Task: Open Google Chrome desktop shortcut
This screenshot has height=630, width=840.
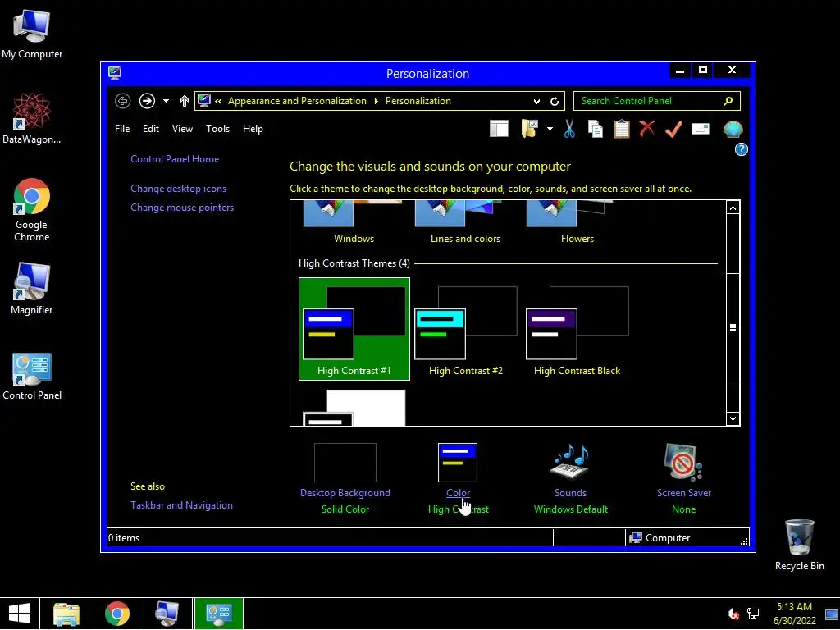Action: point(32,209)
